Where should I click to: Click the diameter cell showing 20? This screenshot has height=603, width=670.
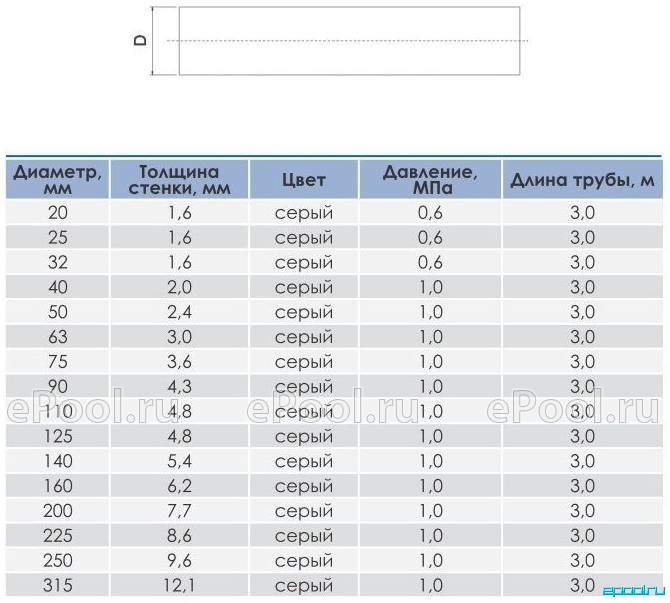click(x=57, y=212)
